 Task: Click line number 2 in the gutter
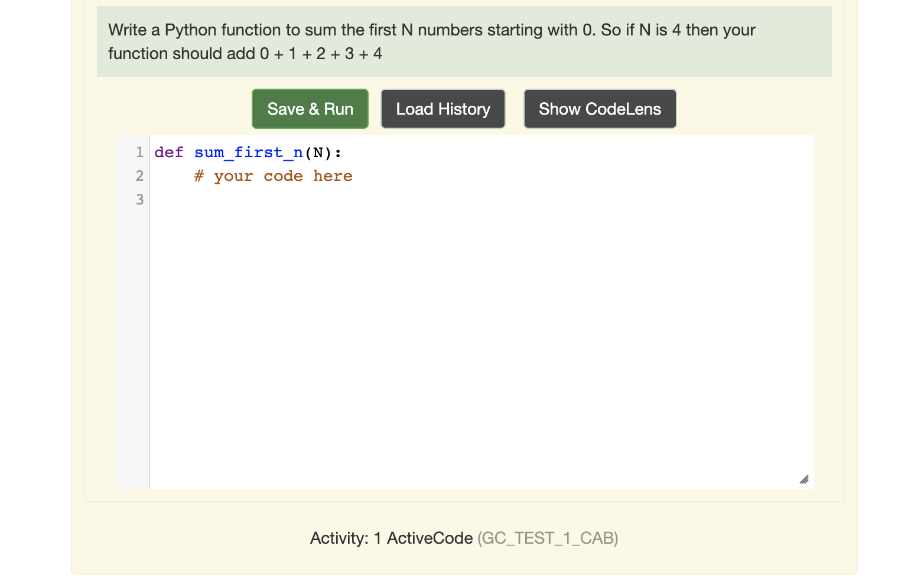tap(139, 176)
